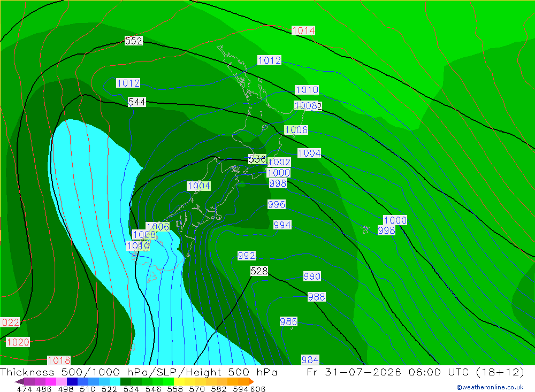Click the forecast date 'Fr 31-07-2026 06:00 UTC'
535x392 pixels.
[389, 372]
